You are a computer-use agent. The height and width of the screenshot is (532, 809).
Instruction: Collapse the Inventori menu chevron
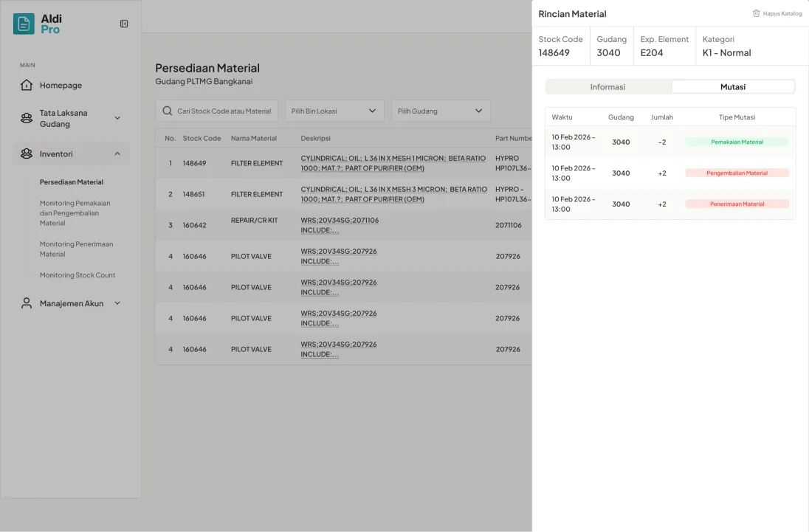[117, 153]
